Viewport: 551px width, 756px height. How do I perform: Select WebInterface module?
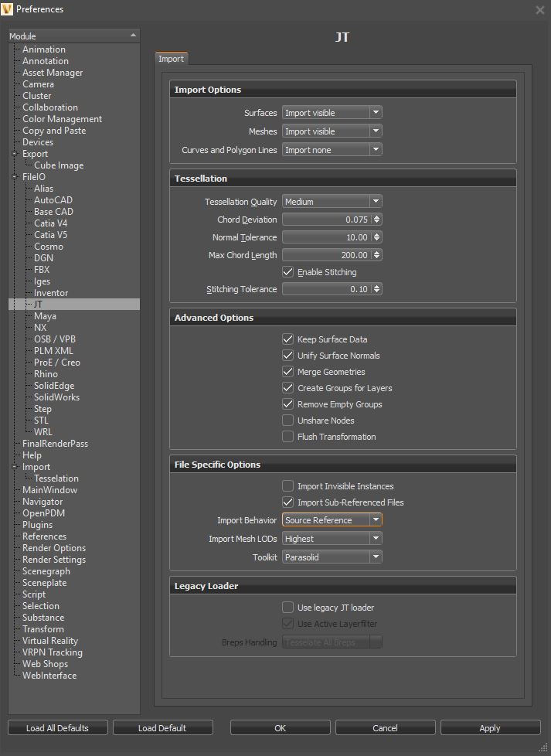[49, 676]
